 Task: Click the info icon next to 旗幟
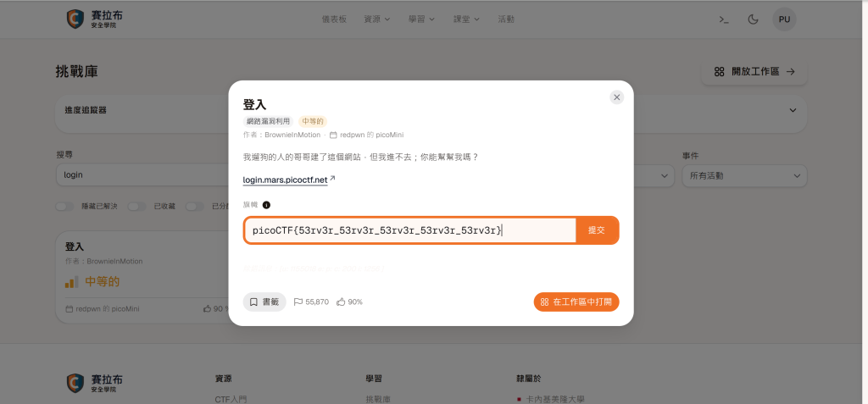(266, 205)
